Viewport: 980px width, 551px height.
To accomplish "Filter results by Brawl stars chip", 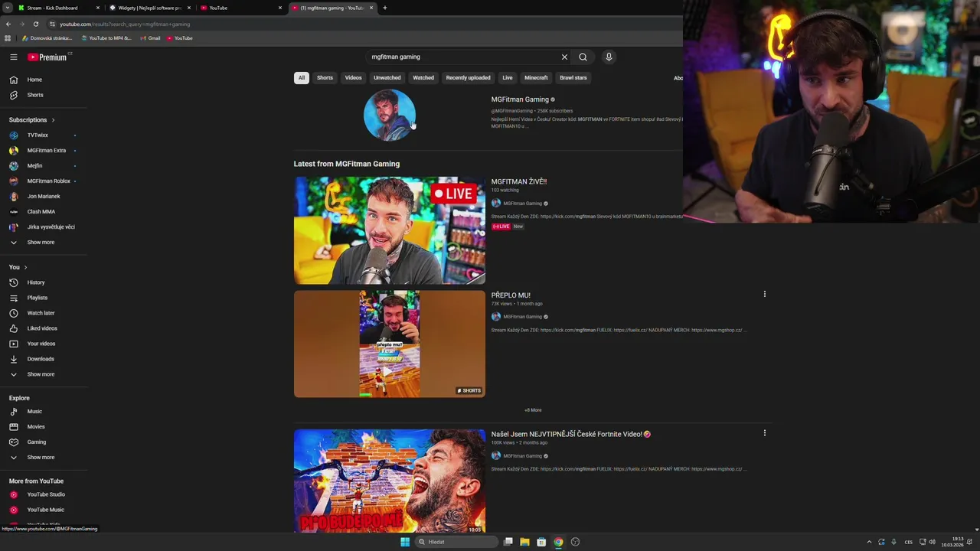I will coord(573,77).
